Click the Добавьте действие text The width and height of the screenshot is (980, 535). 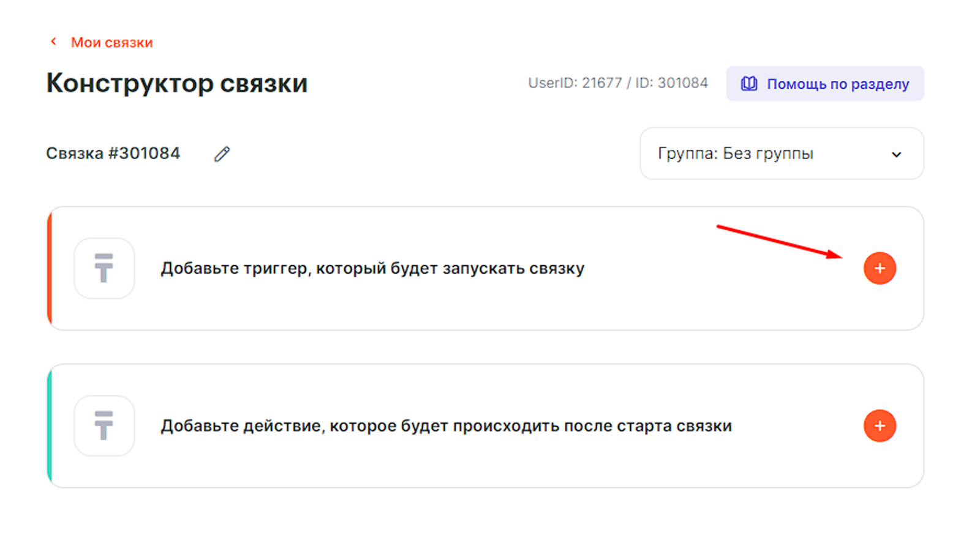tap(446, 425)
